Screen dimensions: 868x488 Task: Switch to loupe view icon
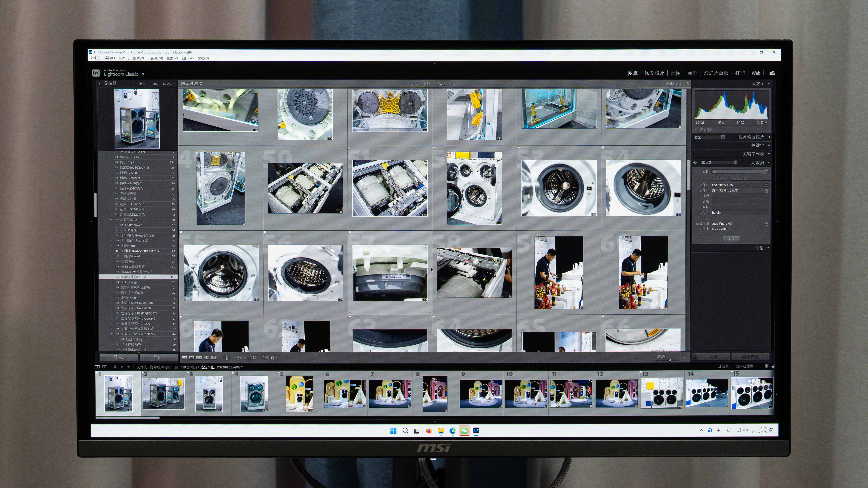[192, 358]
